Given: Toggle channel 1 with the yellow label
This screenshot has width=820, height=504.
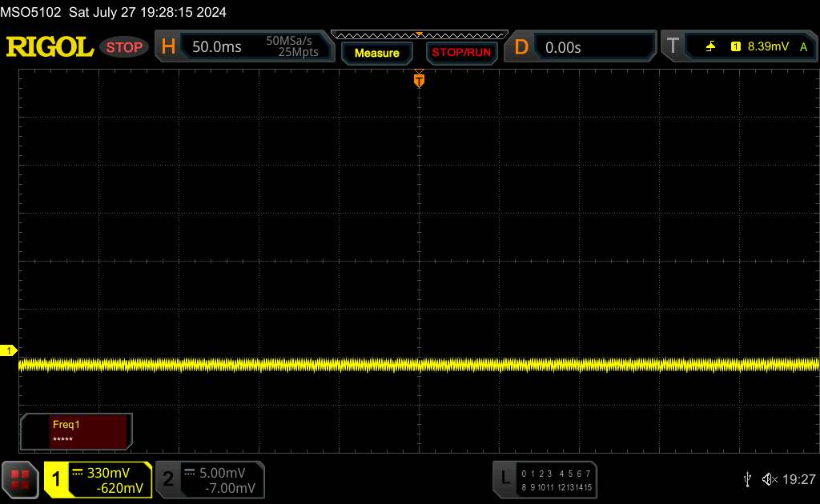Looking at the screenshot, I should [x=58, y=479].
